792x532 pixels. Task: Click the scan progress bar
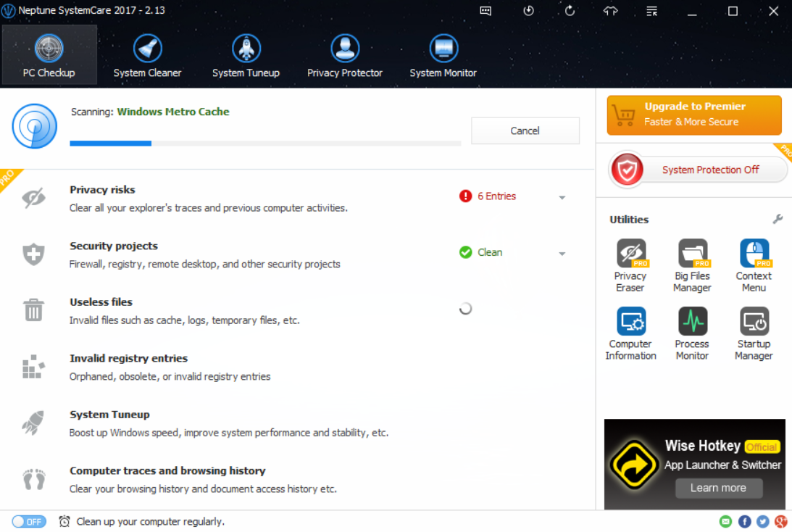265,144
